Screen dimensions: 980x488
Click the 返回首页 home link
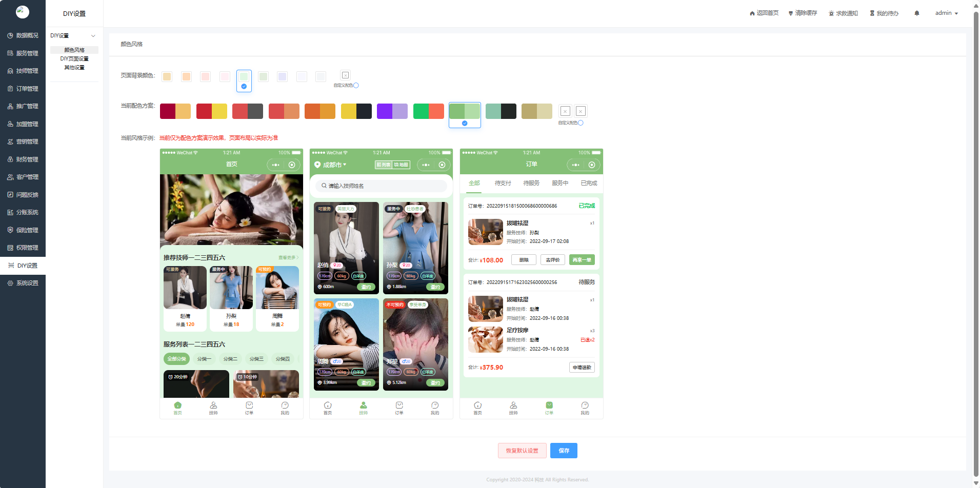coord(764,13)
